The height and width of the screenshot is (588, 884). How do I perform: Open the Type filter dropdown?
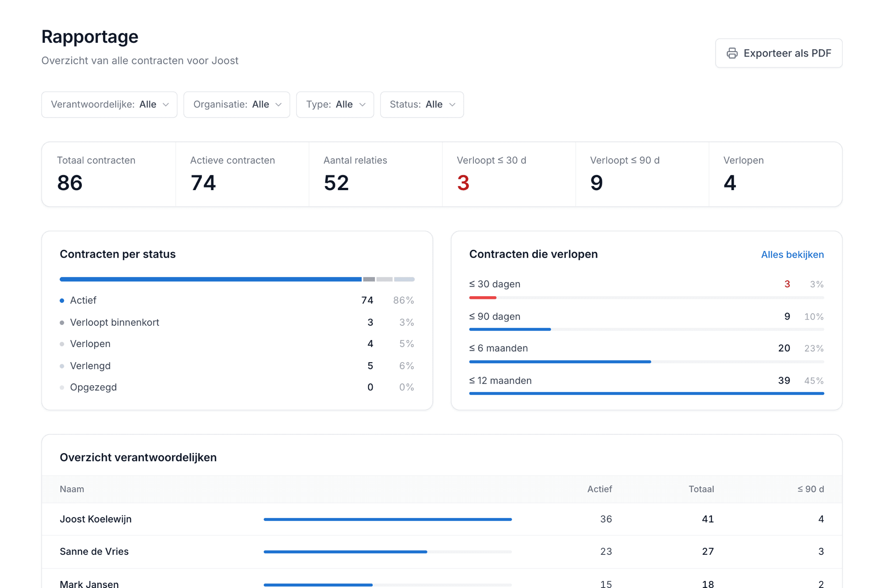pos(335,104)
